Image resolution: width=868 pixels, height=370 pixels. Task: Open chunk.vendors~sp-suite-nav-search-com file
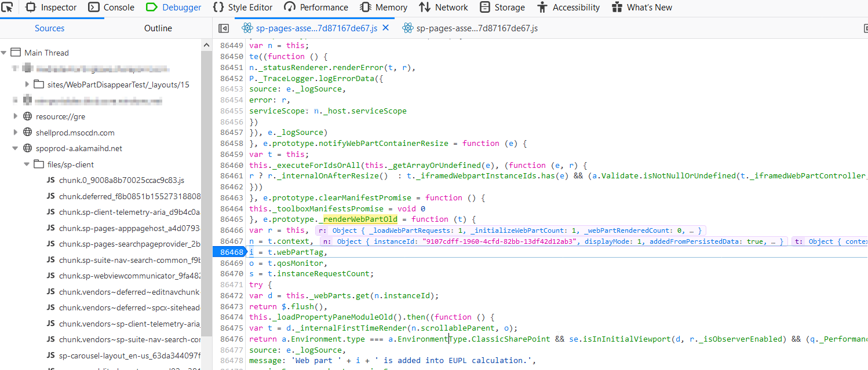click(x=130, y=339)
